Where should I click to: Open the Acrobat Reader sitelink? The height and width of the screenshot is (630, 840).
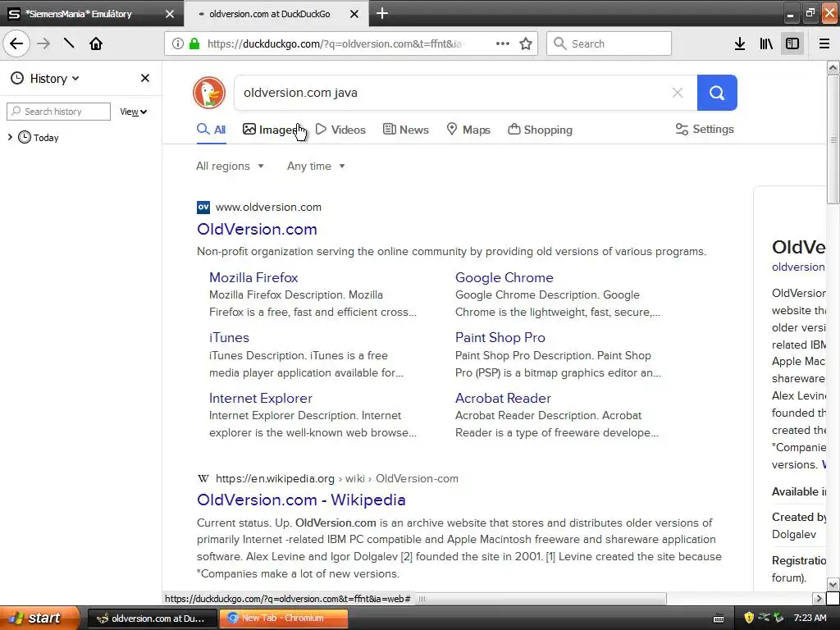(503, 398)
